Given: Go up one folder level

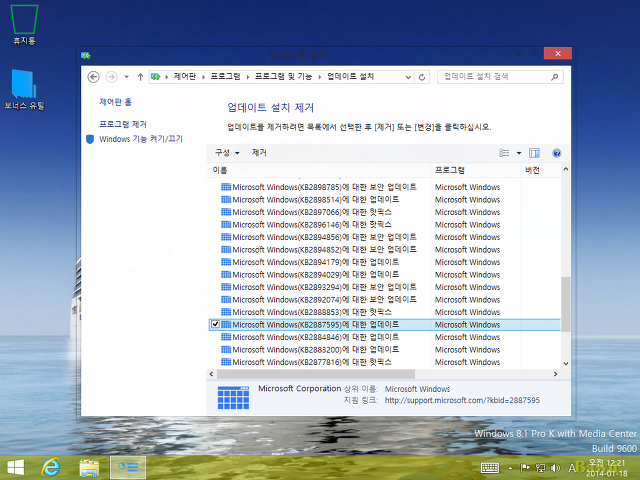Looking at the screenshot, I should coord(140,77).
